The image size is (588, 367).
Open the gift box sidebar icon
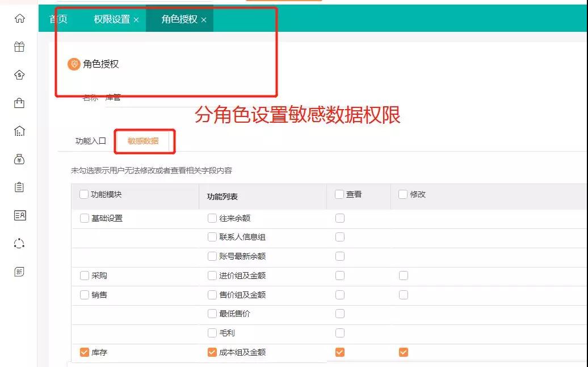[19, 47]
